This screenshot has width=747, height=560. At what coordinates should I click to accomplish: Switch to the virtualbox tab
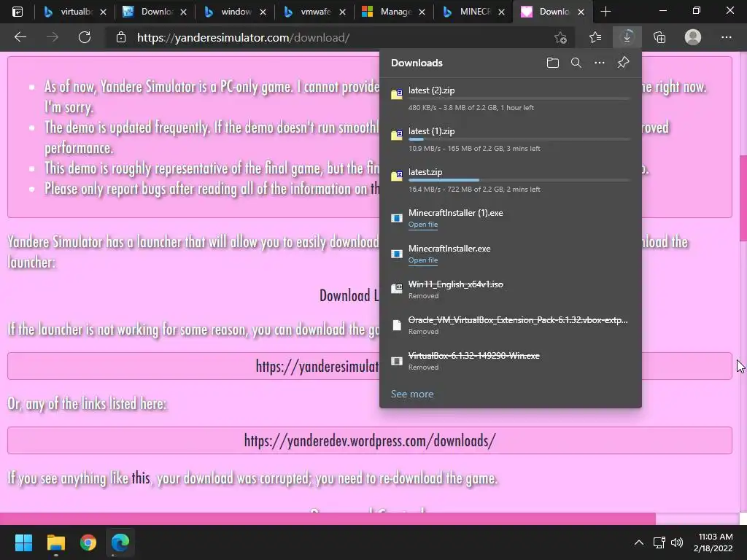[74, 12]
